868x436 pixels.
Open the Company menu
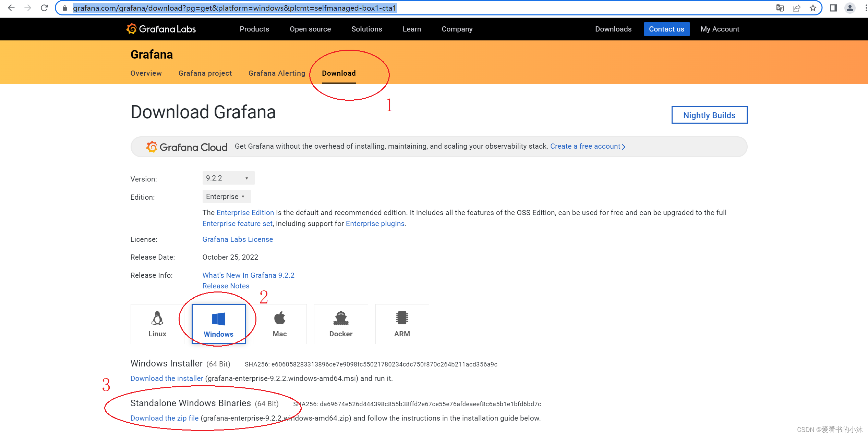tap(457, 29)
